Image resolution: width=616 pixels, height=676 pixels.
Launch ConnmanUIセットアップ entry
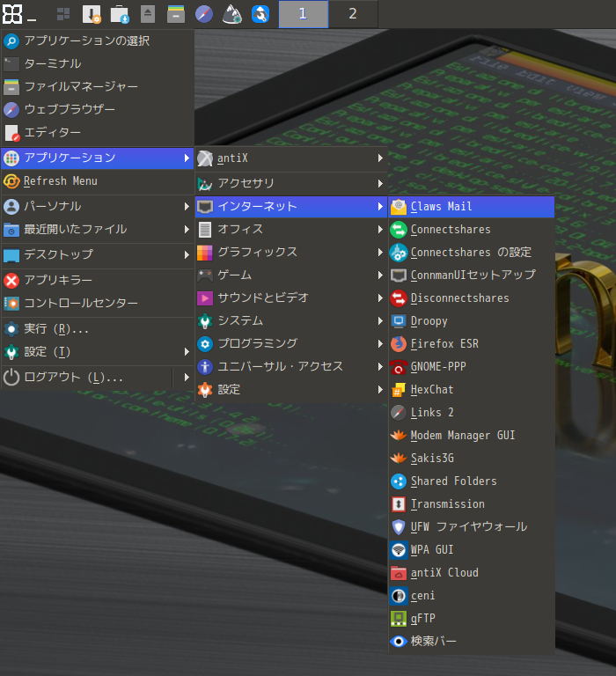pos(472,276)
